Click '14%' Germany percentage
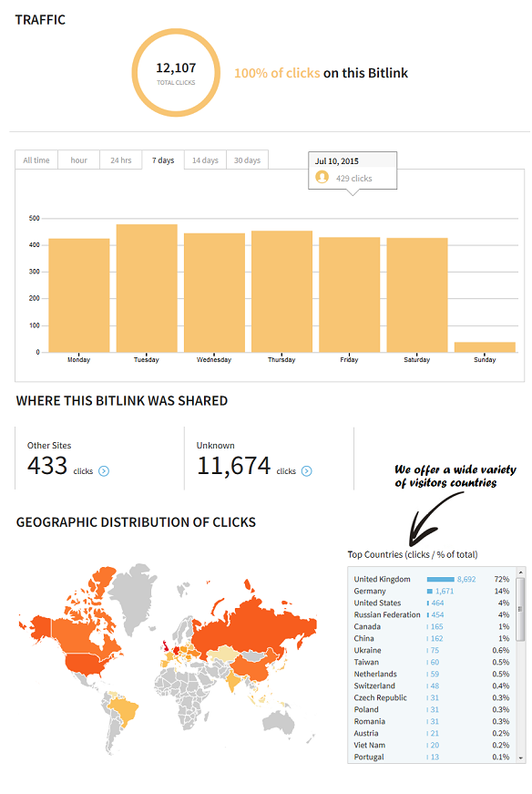Image resolution: width=532 pixels, height=794 pixels. point(502,591)
